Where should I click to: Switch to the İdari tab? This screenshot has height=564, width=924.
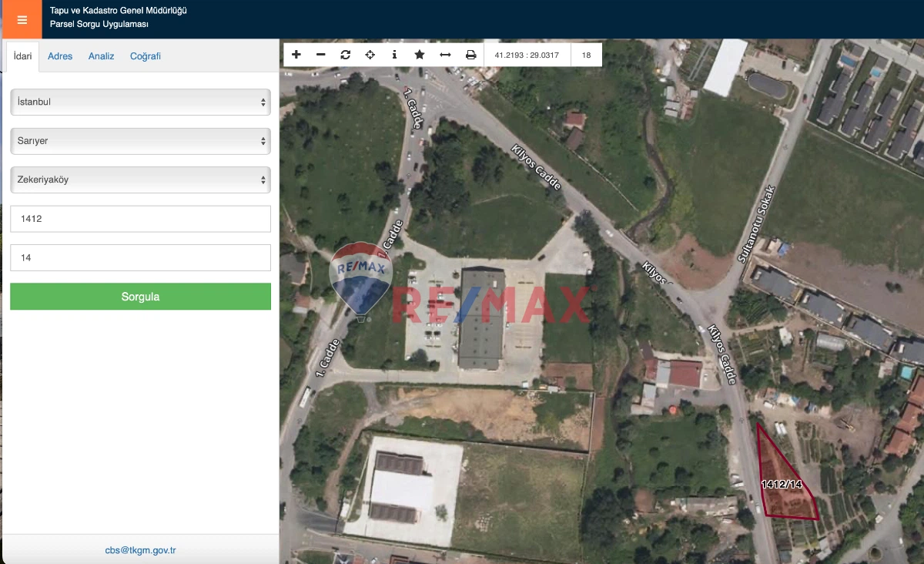pyautogui.click(x=23, y=56)
